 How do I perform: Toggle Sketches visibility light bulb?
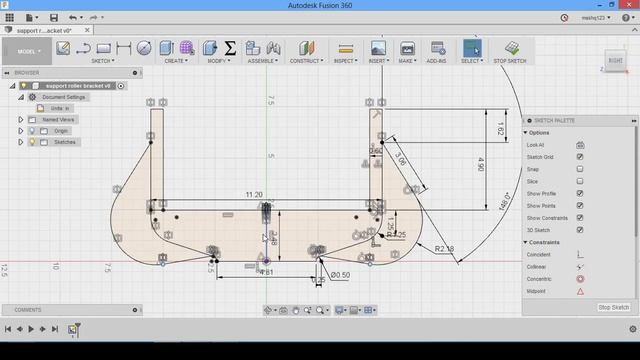click(32, 142)
